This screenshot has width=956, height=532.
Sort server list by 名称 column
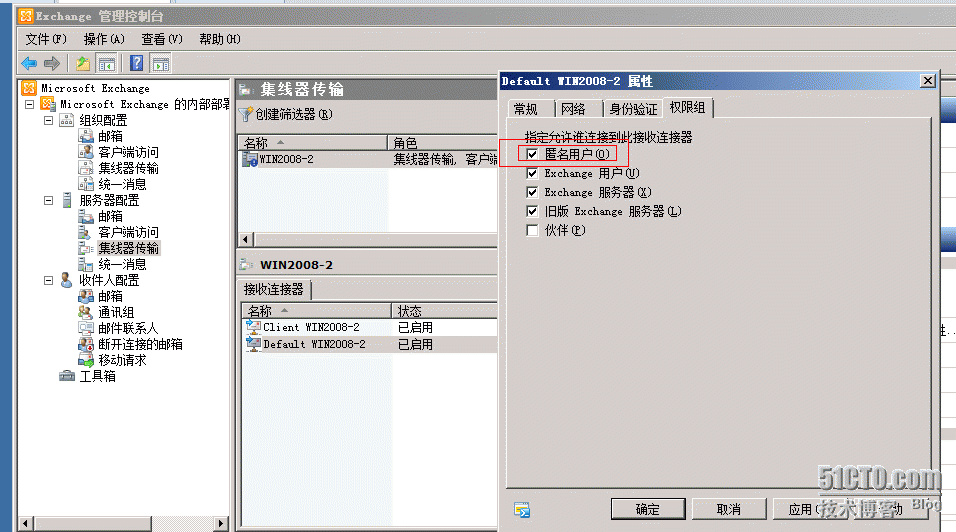click(312, 143)
